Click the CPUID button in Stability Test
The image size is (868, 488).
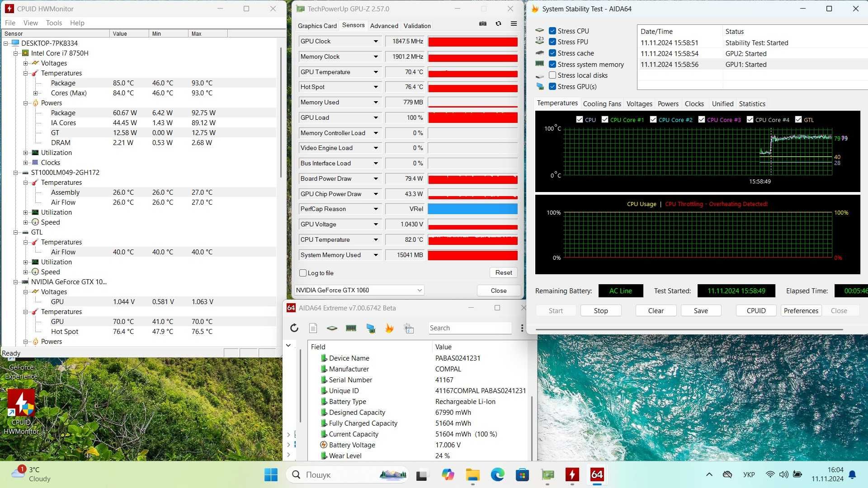tap(756, 310)
